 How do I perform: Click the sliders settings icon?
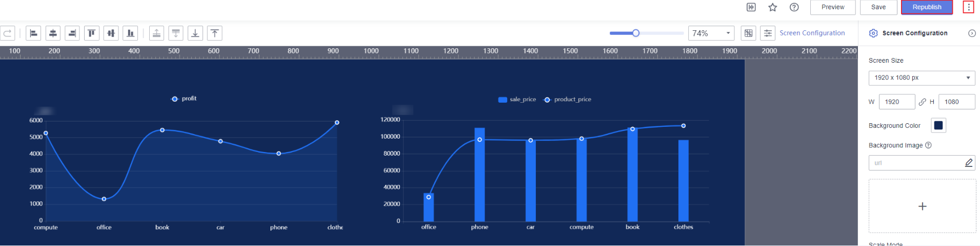768,33
